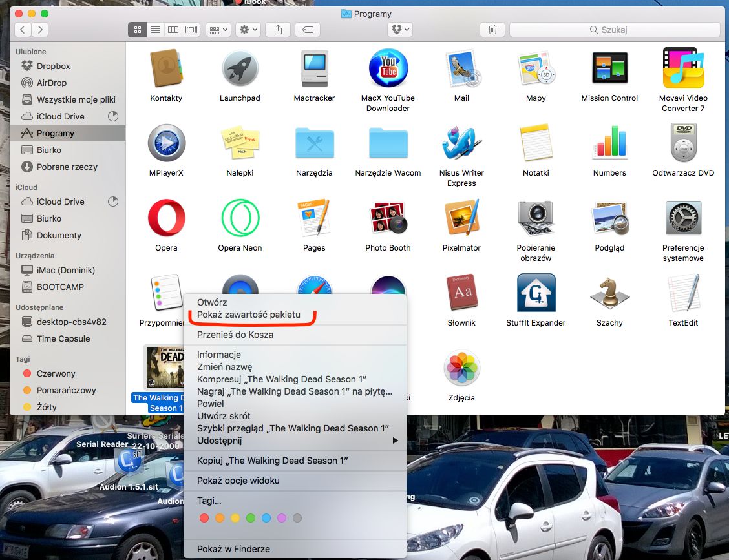Screen dimensions: 729x560
Task: Switch to icon view mode
Action: (x=138, y=30)
